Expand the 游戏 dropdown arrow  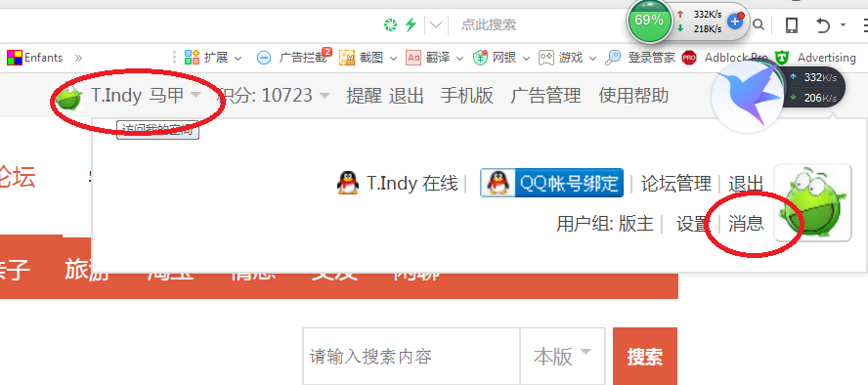592,58
